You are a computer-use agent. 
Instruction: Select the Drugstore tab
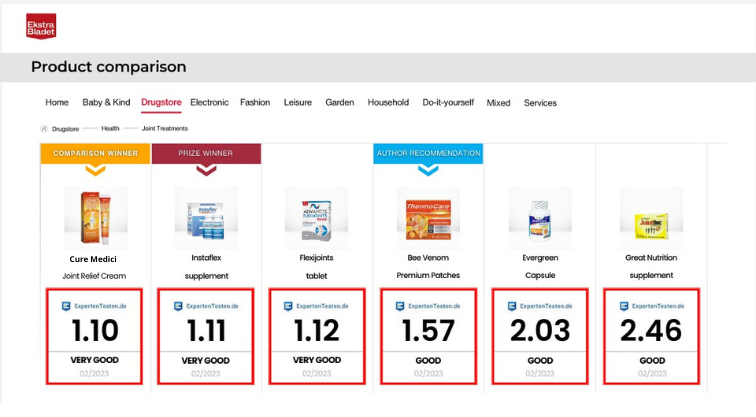click(161, 102)
